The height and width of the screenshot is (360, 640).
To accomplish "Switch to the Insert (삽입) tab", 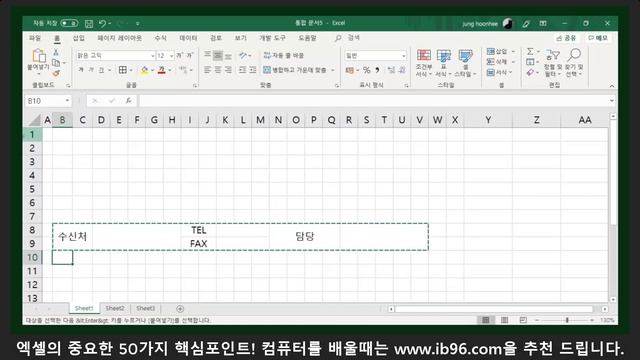I will [78, 38].
